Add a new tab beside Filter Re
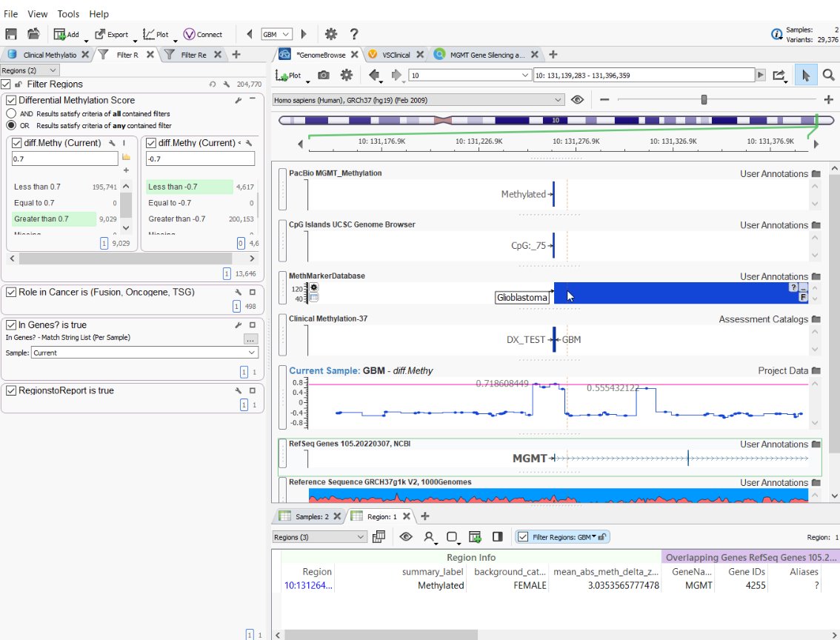 point(236,55)
